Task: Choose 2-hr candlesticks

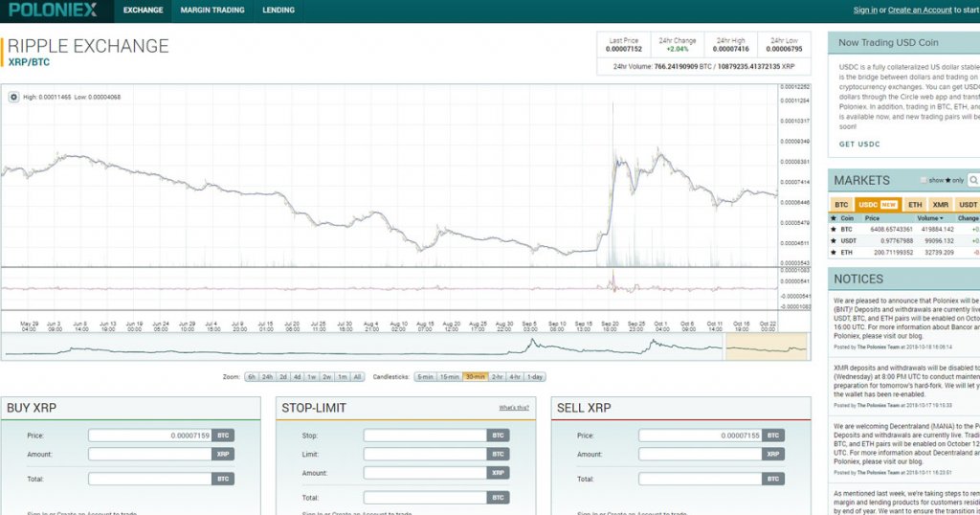Action: click(x=497, y=377)
